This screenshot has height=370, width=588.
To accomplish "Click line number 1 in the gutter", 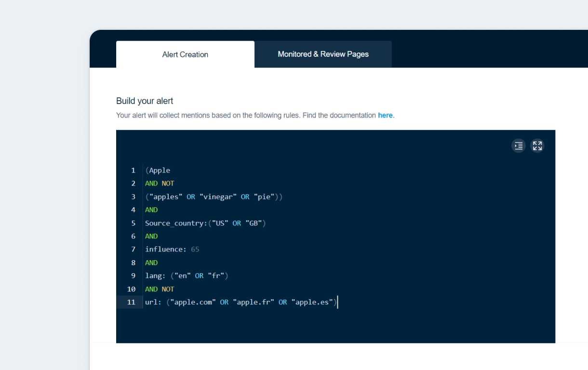I will (x=133, y=170).
